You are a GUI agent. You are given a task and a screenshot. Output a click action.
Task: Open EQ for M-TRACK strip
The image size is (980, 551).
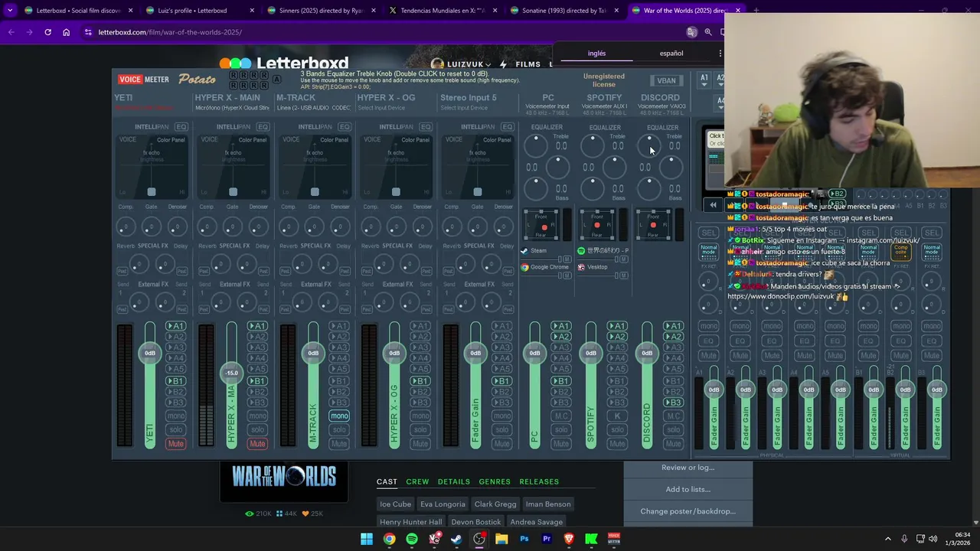345,127
